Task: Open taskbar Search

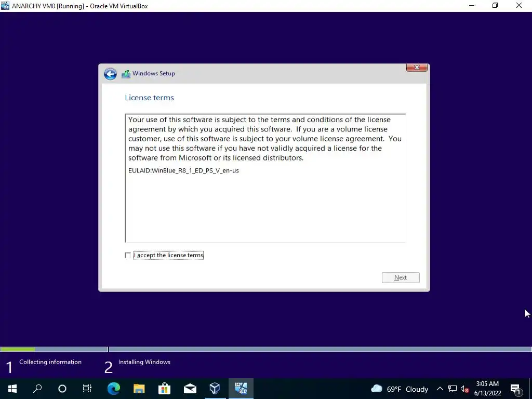Action: point(37,389)
